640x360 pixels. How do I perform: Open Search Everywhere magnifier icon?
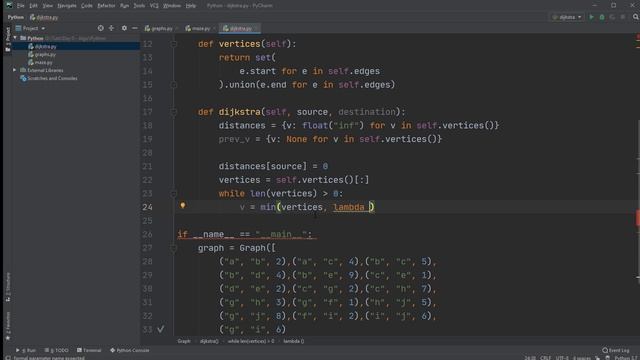click(636, 17)
